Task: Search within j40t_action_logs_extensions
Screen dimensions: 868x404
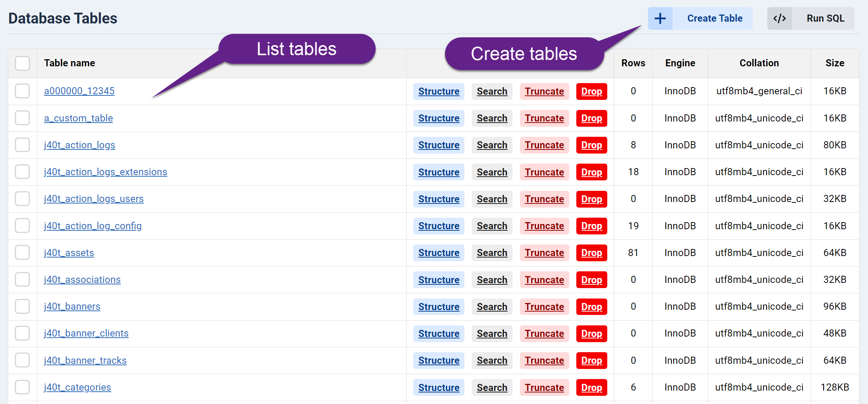Action: tap(492, 172)
